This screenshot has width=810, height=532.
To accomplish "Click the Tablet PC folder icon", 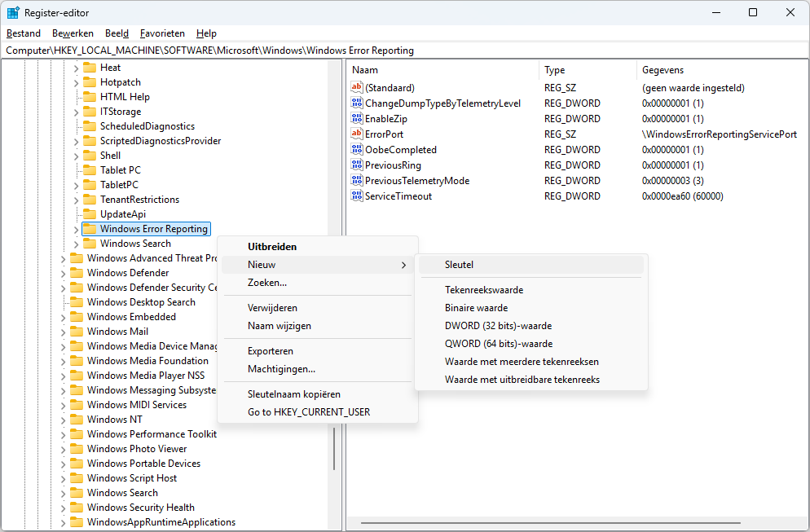I will click(90, 170).
